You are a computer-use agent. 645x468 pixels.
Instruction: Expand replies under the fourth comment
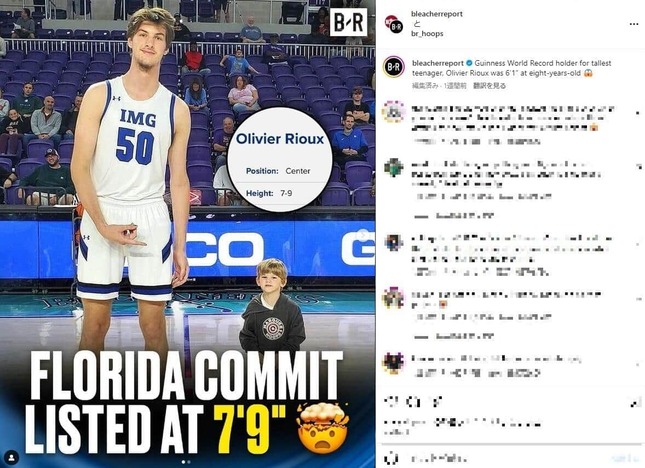tap(454, 336)
